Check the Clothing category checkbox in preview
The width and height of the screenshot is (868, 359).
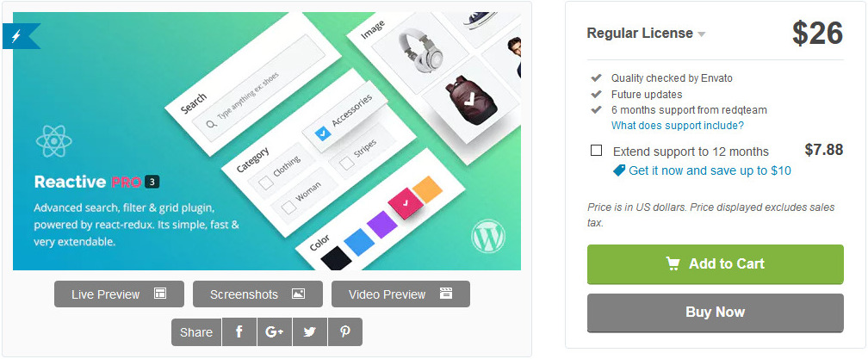click(267, 183)
